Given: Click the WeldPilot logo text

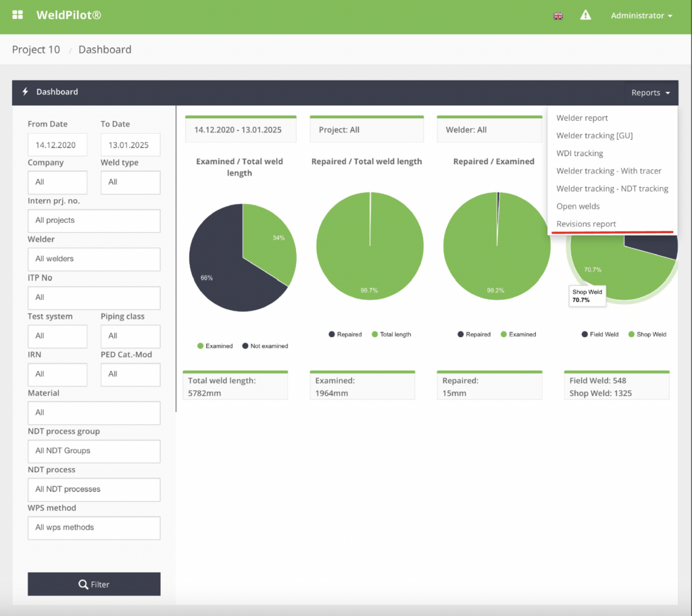Looking at the screenshot, I should point(68,15).
